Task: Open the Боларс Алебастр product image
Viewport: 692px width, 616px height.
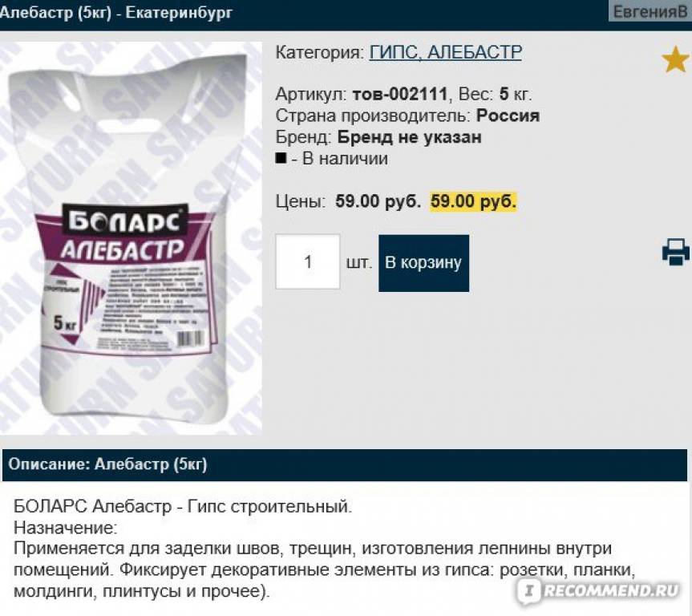Action: point(131,238)
